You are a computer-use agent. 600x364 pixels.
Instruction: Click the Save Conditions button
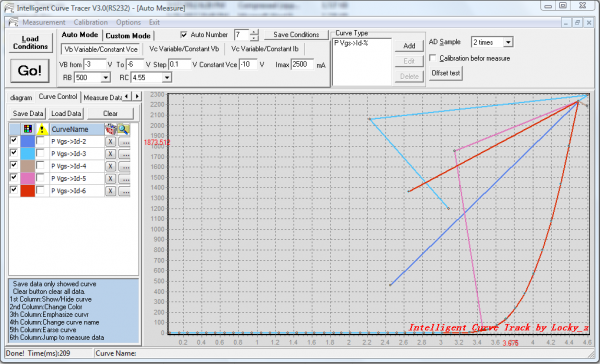pos(296,34)
